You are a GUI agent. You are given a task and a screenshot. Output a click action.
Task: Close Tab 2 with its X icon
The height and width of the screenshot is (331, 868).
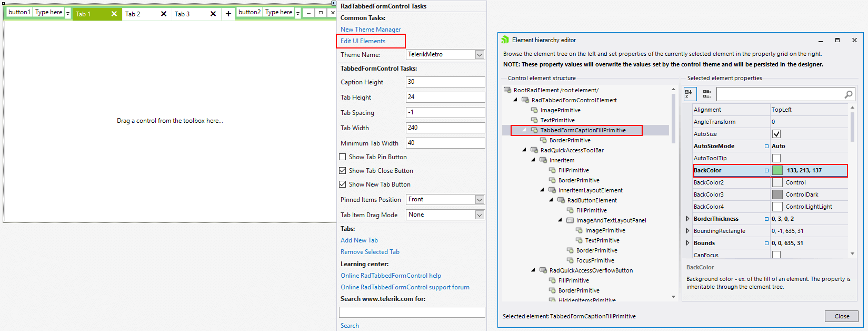pyautogui.click(x=164, y=14)
